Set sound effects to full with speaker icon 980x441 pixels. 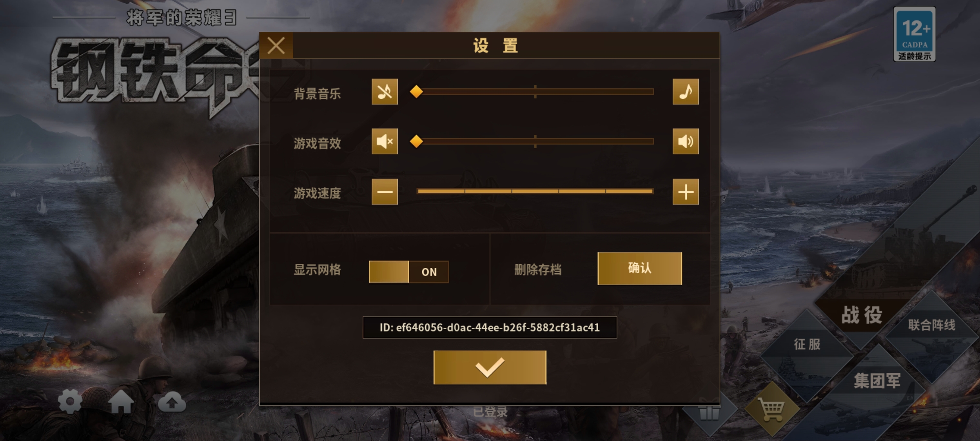(686, 141)
